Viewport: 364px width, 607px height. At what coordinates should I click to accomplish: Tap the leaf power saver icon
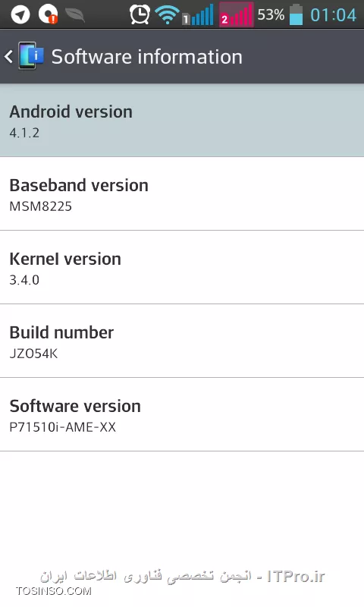click(75, 14)
